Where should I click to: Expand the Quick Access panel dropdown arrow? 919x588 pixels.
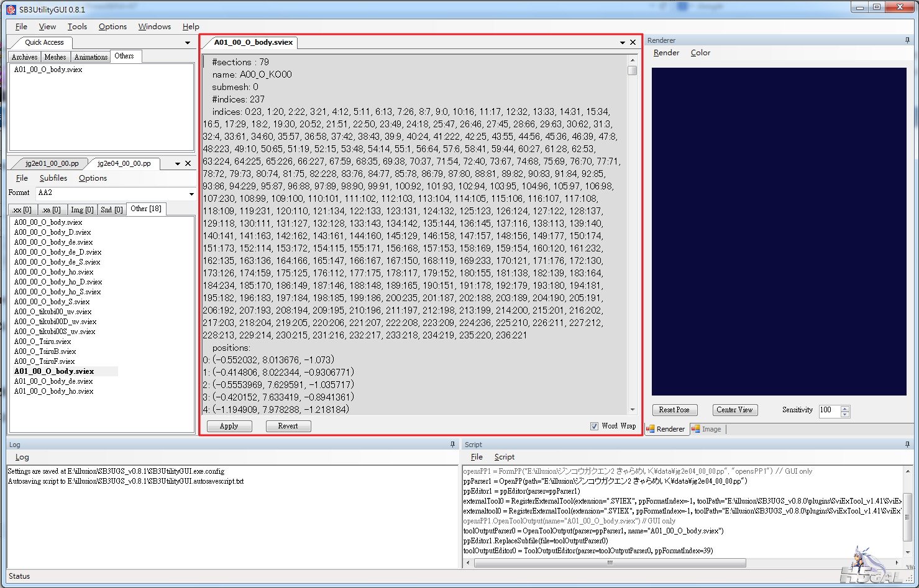tap(188, 43)
